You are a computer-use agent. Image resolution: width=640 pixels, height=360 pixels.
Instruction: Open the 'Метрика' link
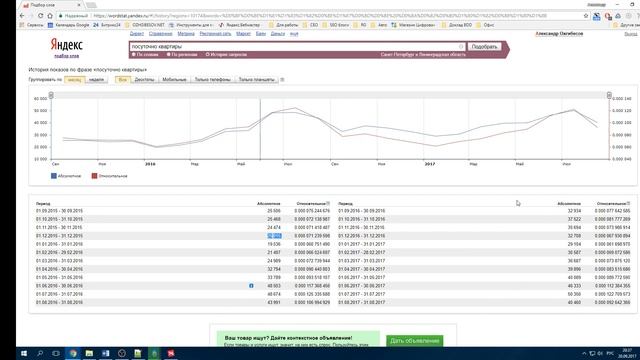click(x=186, y=34)
